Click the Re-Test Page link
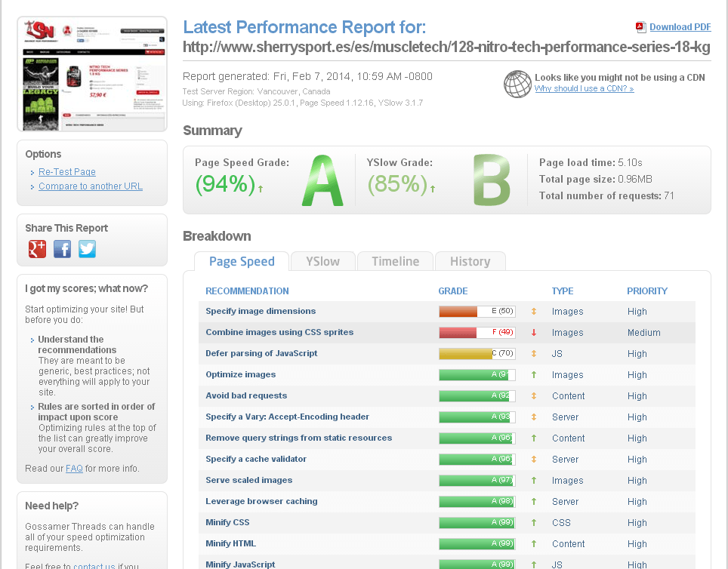The image size is (728, 569). (x=67, y=172)
